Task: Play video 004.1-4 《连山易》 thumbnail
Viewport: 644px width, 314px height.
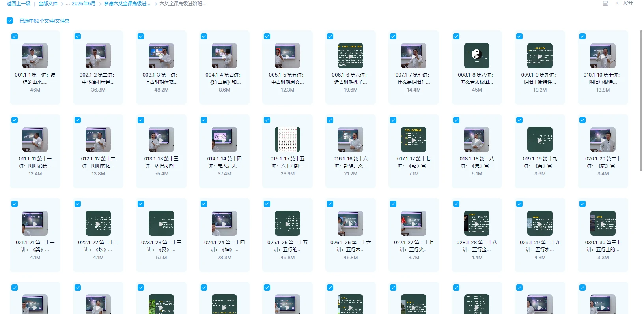Action: [x=224, y=56]
